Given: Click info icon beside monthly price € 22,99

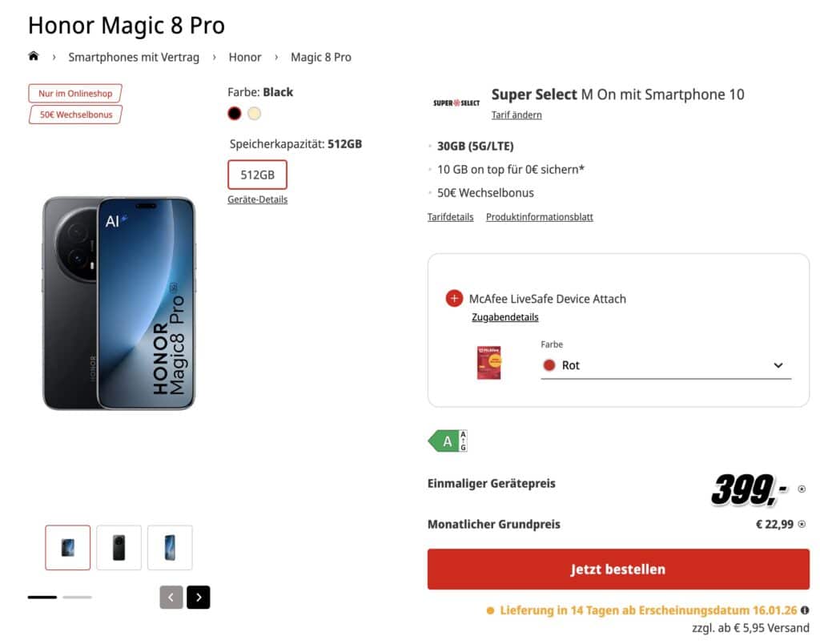Looking at the screenshot, I should pyautogui.click(x=802, y=525).
